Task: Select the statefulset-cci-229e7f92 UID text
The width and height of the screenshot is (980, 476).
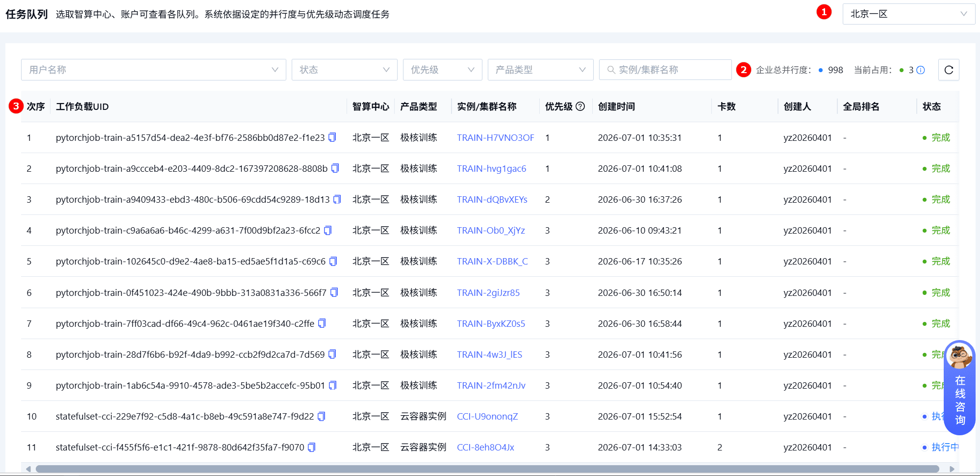Action: coord(185,417)
